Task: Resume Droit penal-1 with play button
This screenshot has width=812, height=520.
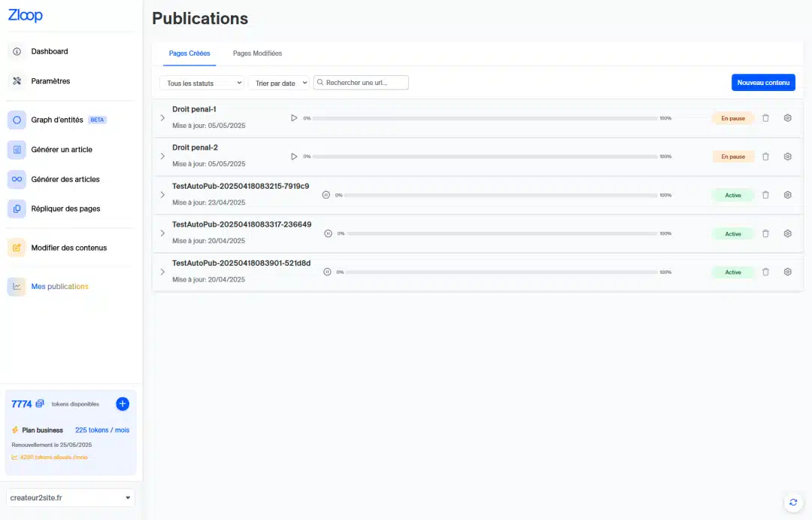Action: pyautogui.click(x=294, y=118)
